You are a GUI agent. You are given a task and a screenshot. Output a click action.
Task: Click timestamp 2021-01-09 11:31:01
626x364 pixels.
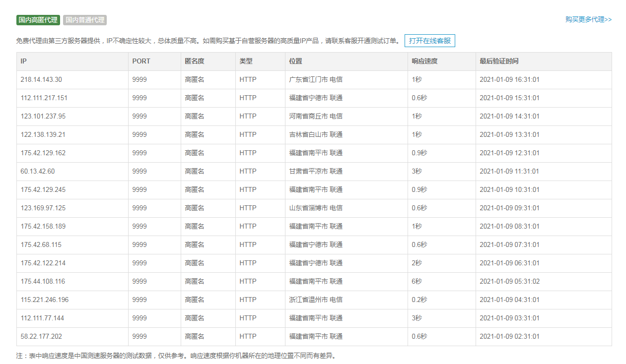[509, 172]
